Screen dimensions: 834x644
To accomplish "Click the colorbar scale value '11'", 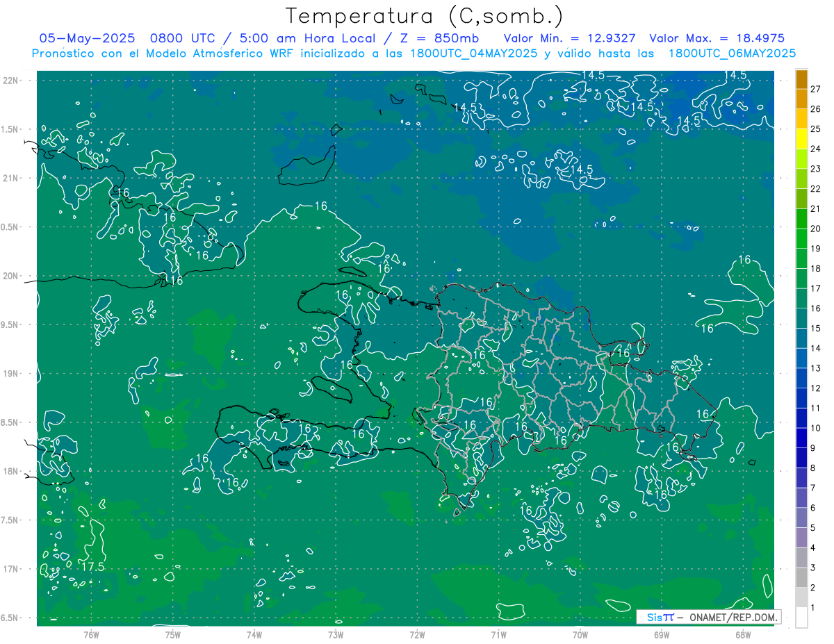I will pyautogui.click(x=816, y=408).
